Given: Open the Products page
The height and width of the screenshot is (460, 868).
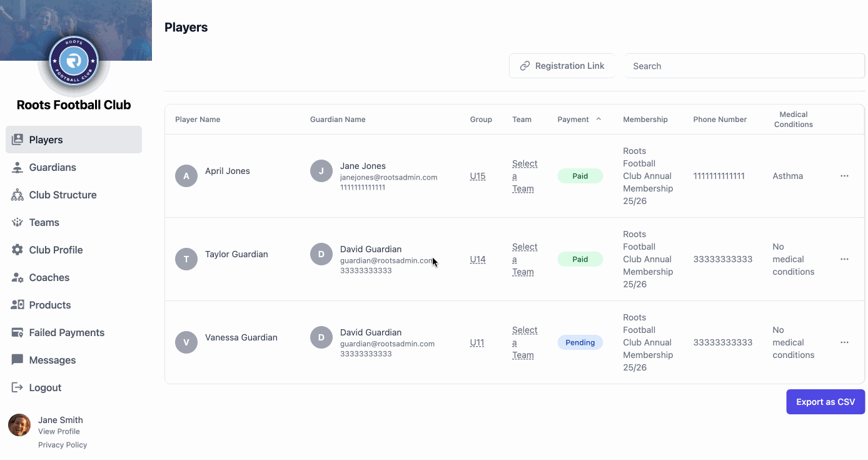Looking at the screenshot, I should click(x=74, y=305).
